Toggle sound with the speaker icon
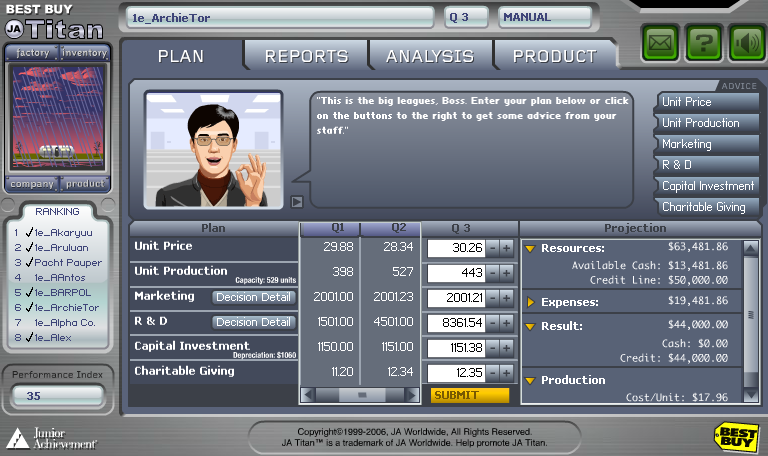Screen dimensions: 768x456 pyautogui.click(x=747, y=43)
